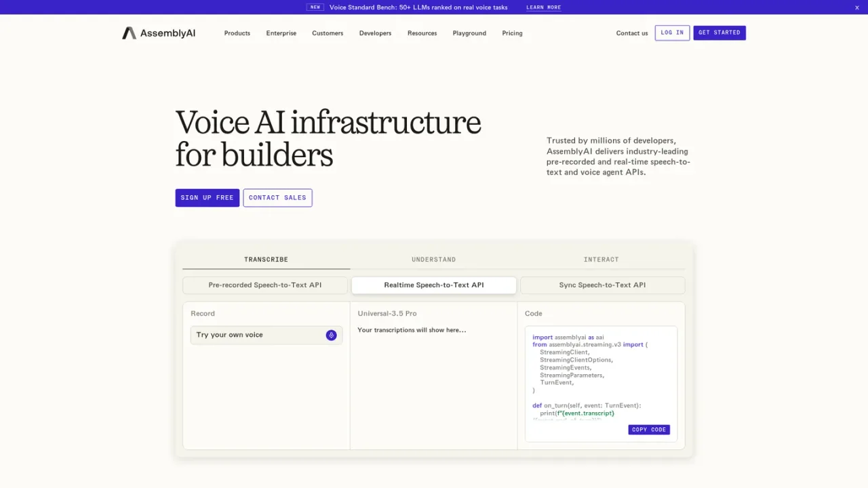This screenshot has width=868, height=488.
Task: Follow the Learn More banner link
Action: coord(544,7)
